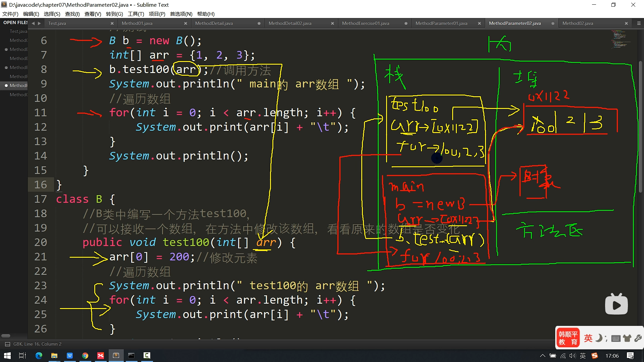Click the 首选项(N) Preferences menu
This screenshot has width=644, height=362.
[181, 14]
